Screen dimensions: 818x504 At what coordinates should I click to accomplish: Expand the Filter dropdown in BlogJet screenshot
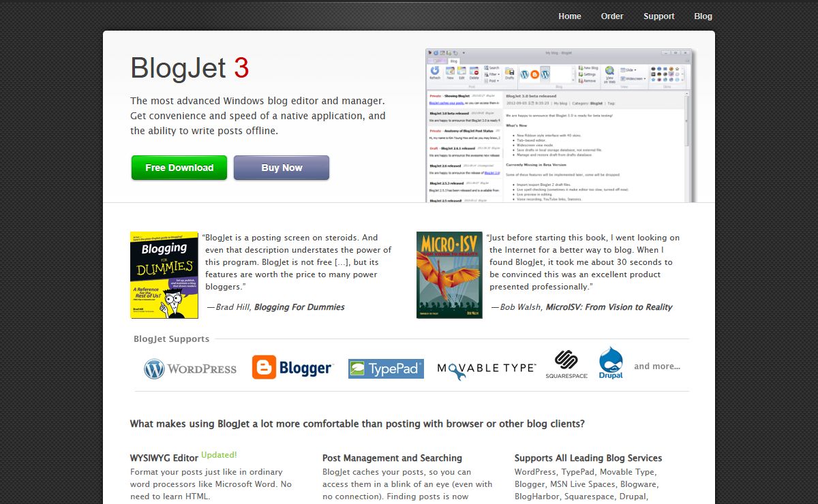pos(491,74)
